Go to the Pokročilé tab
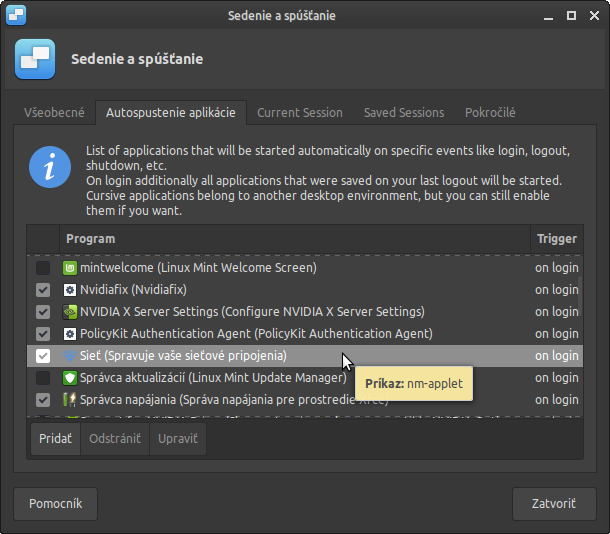Viewport: 610px width, 534px height. pyautogui.click(x=490, y=113)
